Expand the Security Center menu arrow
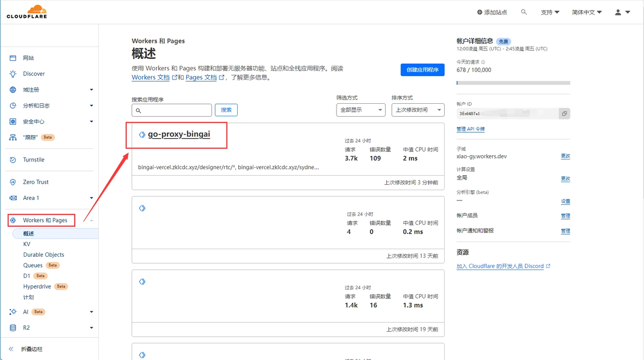Image resolution: width=644 pixels, height=360 pixels. coord(92,122)
